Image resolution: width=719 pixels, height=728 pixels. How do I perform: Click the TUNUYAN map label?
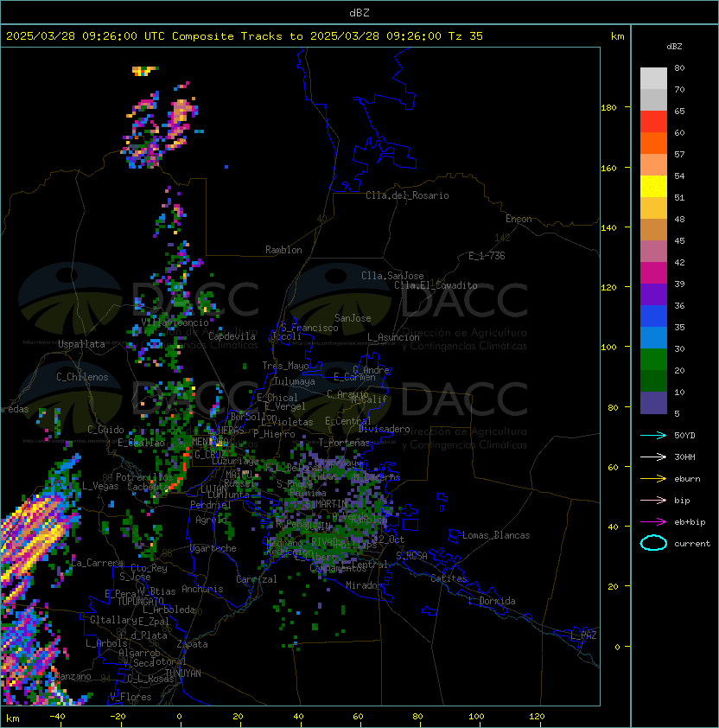183,674
